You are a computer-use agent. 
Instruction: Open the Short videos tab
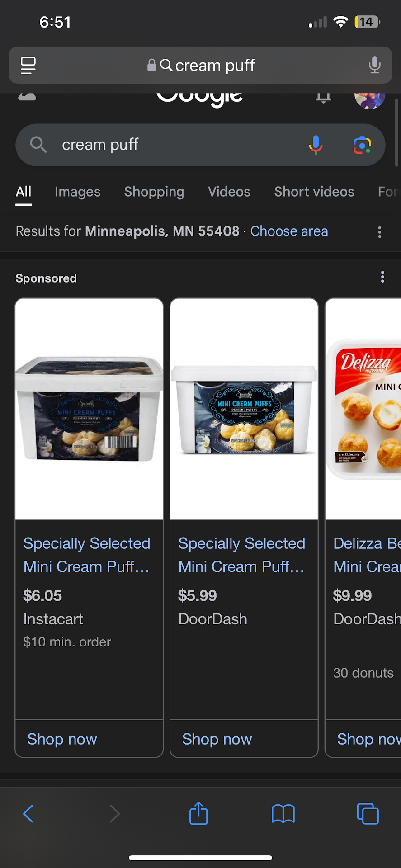point(314,192)
